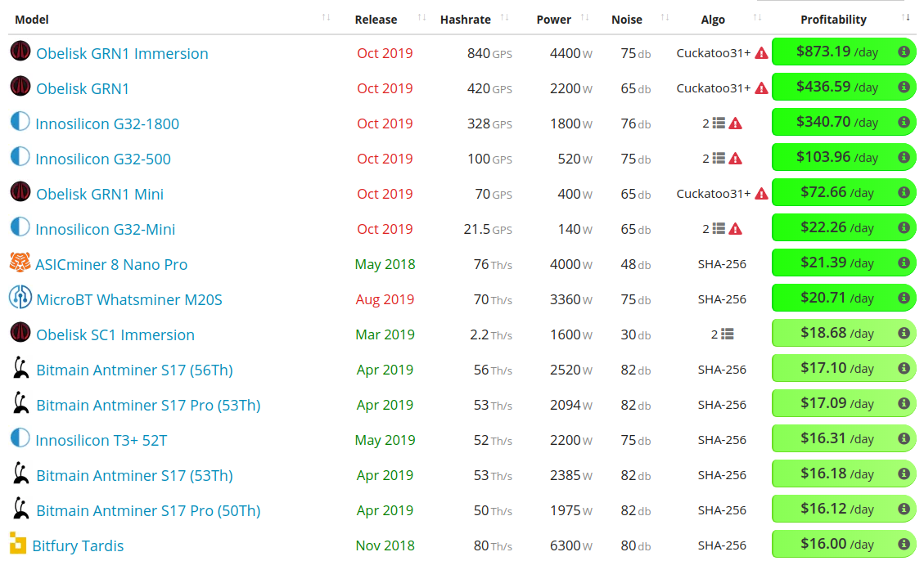Click the $16.00 per day profitability badge
924x561 pixels.
pyautogui.click(x=835, y=545)
